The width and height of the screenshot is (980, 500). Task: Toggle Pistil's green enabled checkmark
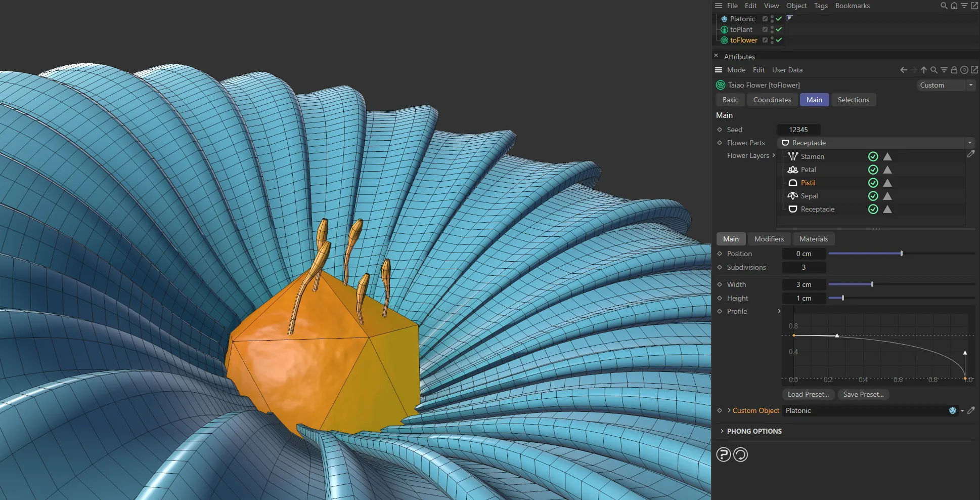873,183
